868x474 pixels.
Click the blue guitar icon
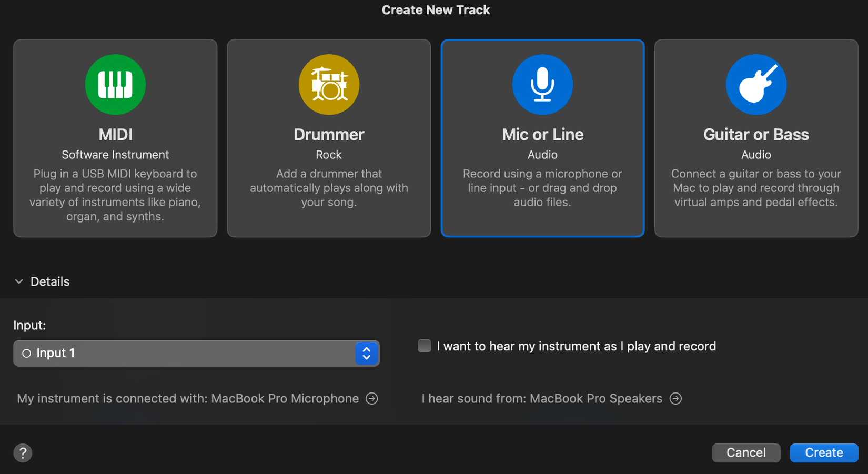pos(756,84)
